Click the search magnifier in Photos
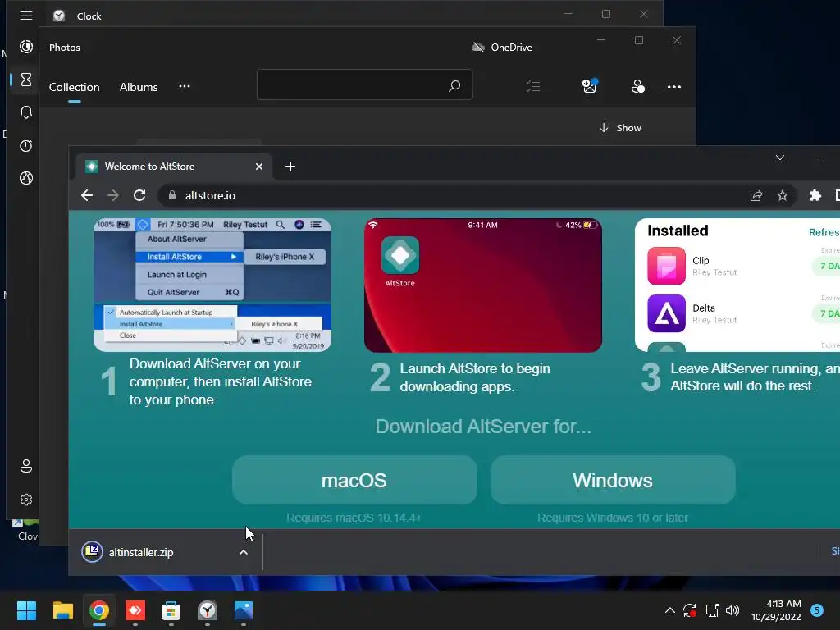This screenshot has height=630, width=840. click(454, 85)
